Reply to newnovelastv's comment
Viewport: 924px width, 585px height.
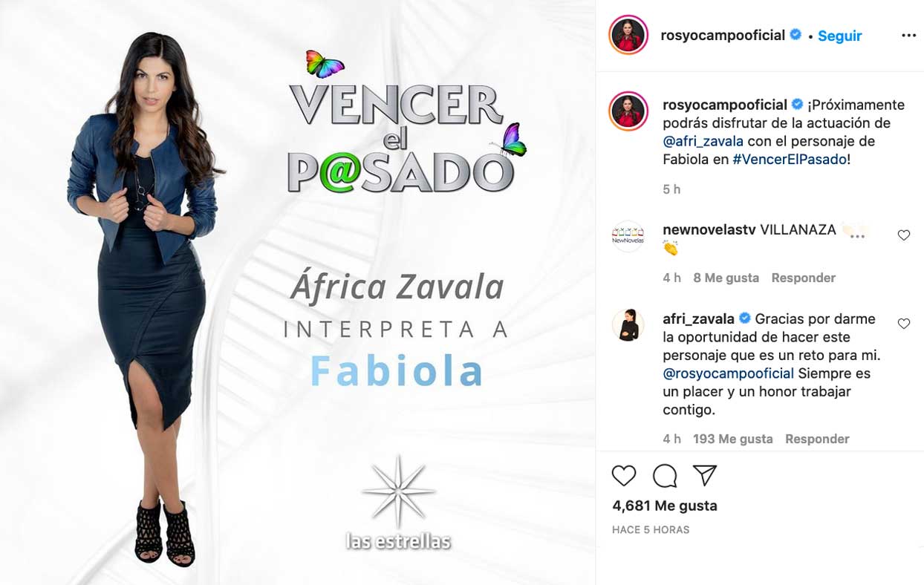pos(803,278)
